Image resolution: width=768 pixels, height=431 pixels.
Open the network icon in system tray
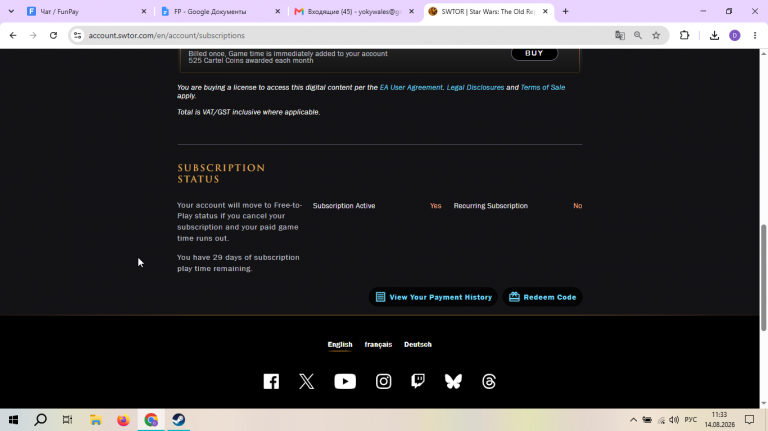click(661, 420)
